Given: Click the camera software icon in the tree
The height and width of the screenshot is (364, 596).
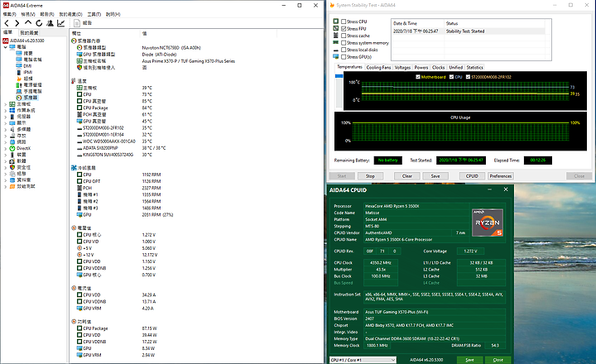Looking at the screenshot, I should (12, 161).
